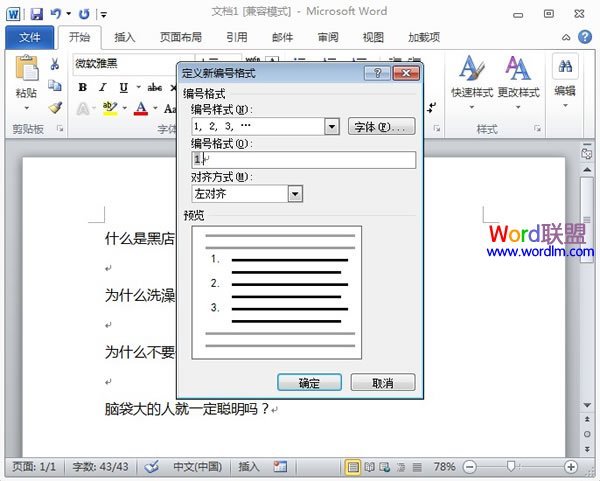This screenshot has width=600, height=481.
Task: Open the Editing binoculars icon
Action: pyautogui.click(x=565, y=66)
